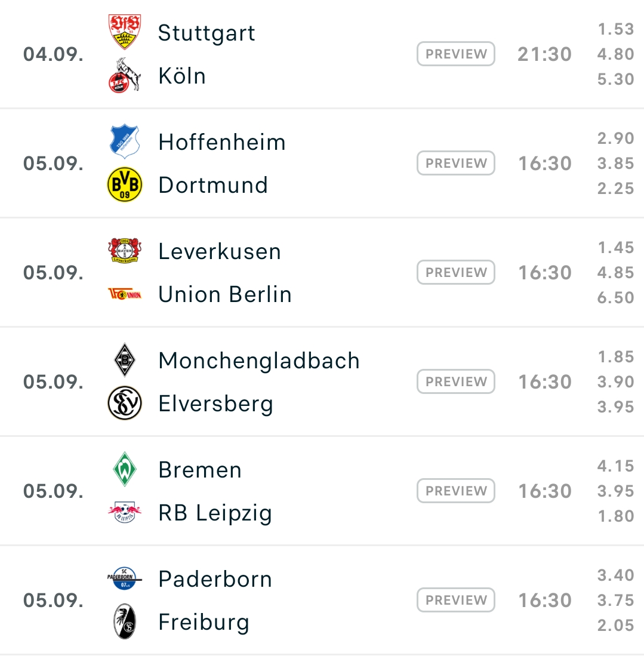This screenshot has width=644, height=656.
Task: Click the SC Paderborn 07 logo
Action: 125,578
